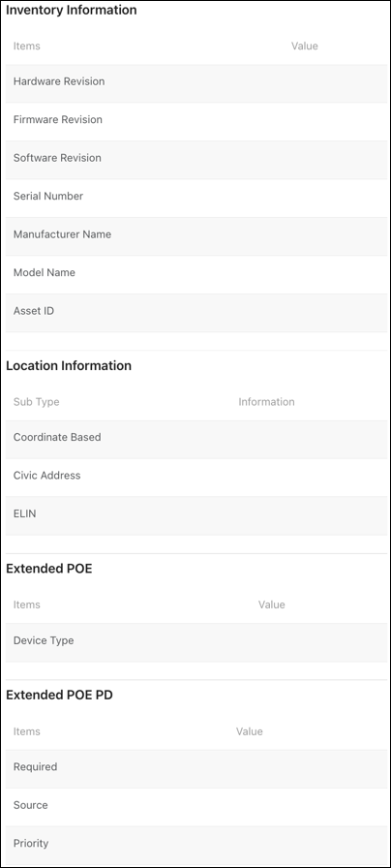Click Value column header under Inventory Information

(305, 46)
